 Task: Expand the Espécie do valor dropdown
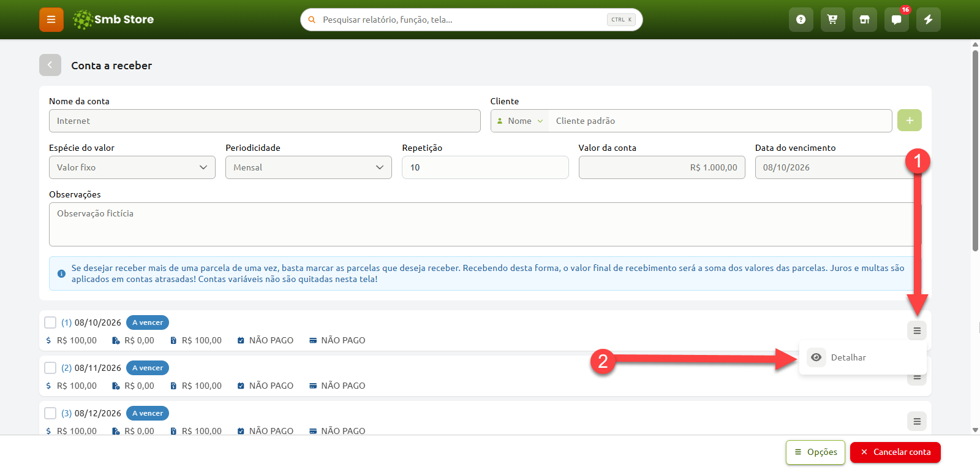[x=132, y=167]
